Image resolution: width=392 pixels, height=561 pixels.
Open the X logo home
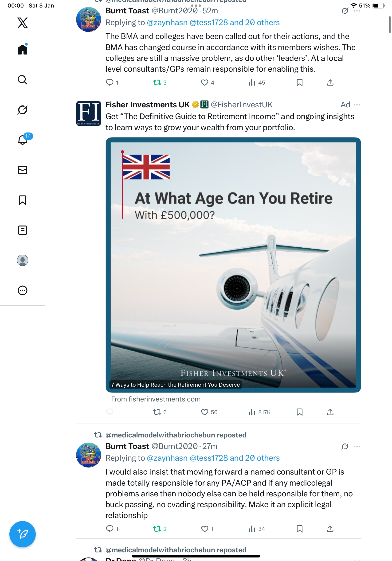[x=23, y=23]
